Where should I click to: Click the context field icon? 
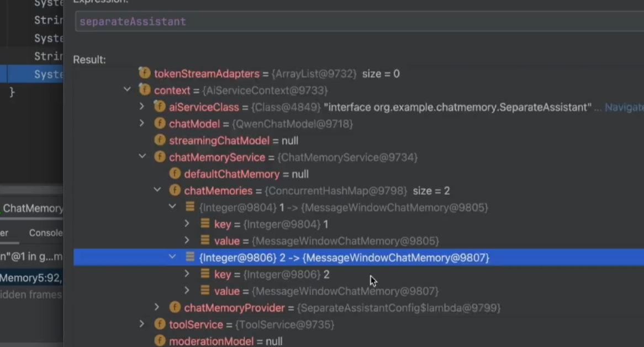[x=145, y=89]
